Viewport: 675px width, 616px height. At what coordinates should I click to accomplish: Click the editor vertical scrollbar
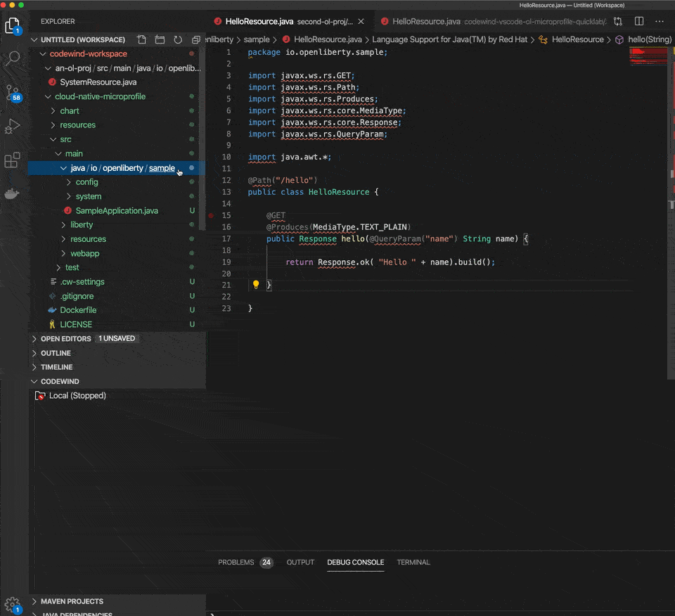671,213
